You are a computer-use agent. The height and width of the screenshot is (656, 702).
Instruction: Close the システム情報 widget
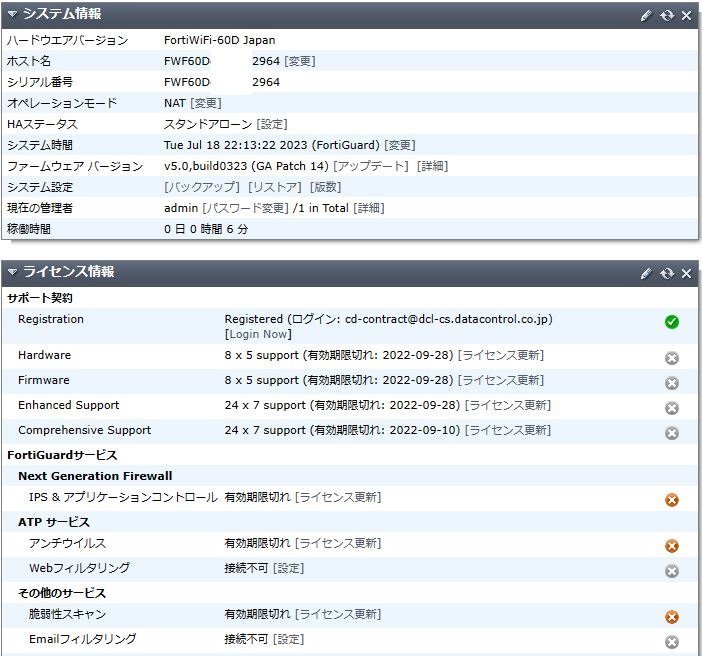tap(686, 16)
